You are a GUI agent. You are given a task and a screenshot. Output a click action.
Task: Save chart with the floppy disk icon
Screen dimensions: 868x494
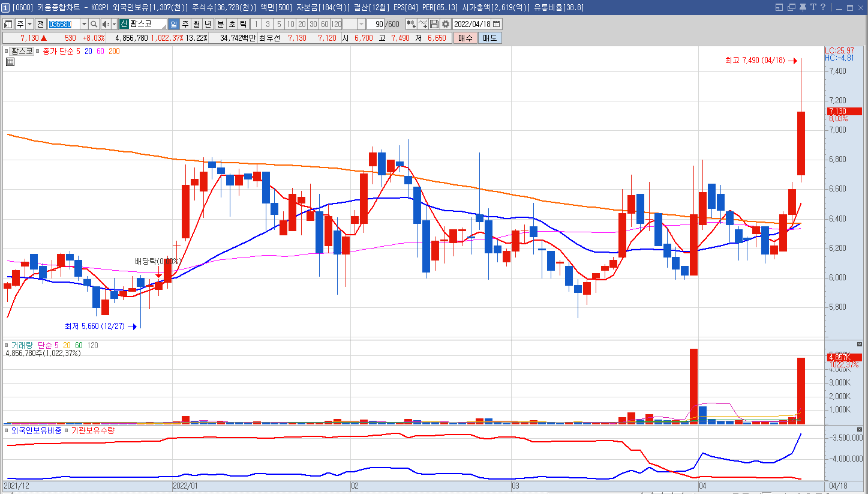pos(434,24)
